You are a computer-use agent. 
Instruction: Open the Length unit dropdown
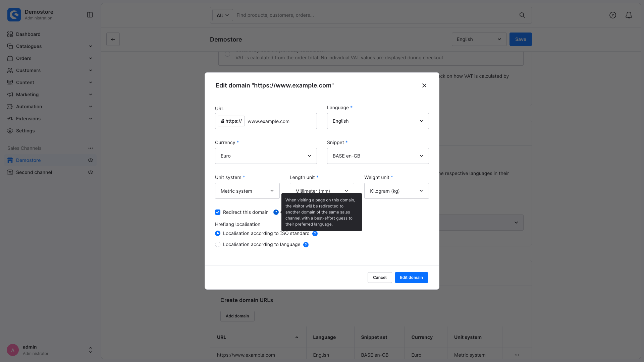(x=322, y=188)
